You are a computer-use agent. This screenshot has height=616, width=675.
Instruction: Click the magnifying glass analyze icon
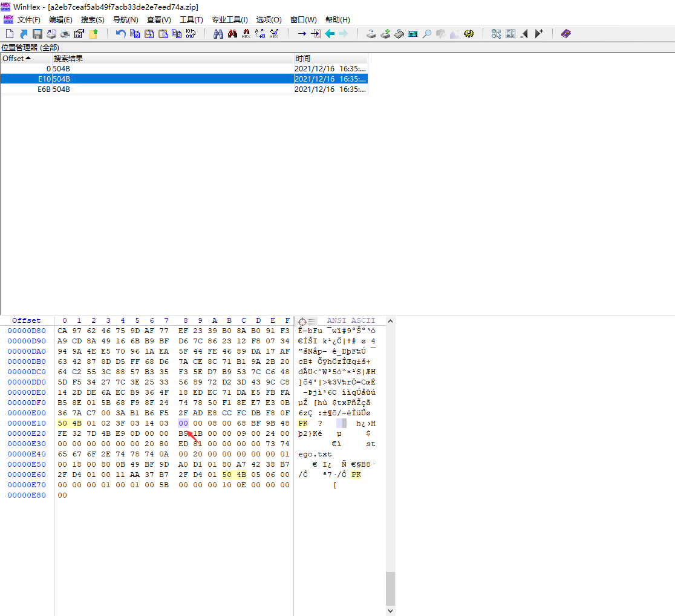click(x=426, y=34)
